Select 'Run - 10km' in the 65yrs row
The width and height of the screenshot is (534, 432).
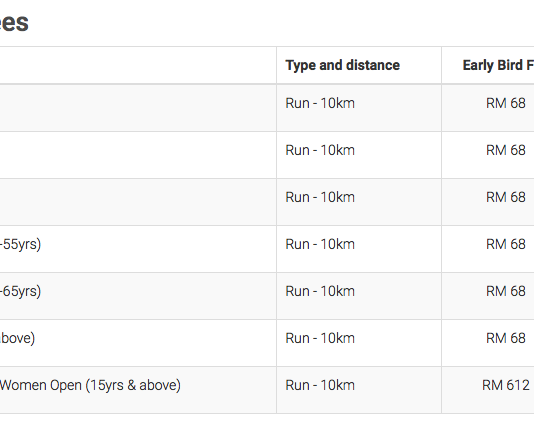(320, 291)
